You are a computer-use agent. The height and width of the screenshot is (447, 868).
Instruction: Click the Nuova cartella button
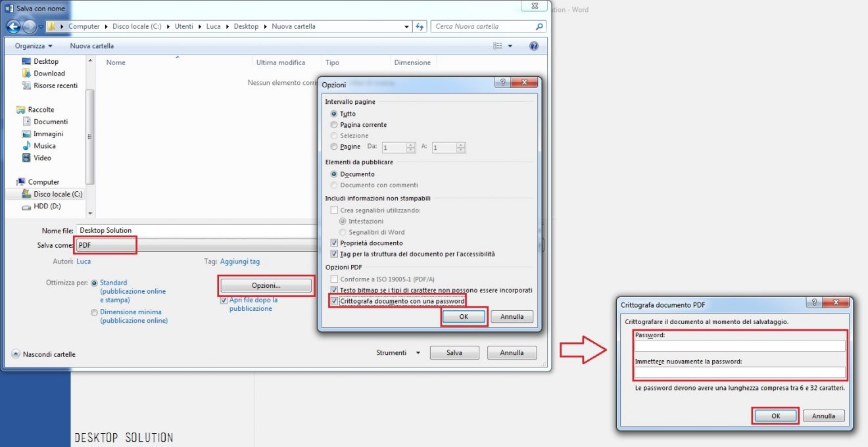tap(92, 46)
